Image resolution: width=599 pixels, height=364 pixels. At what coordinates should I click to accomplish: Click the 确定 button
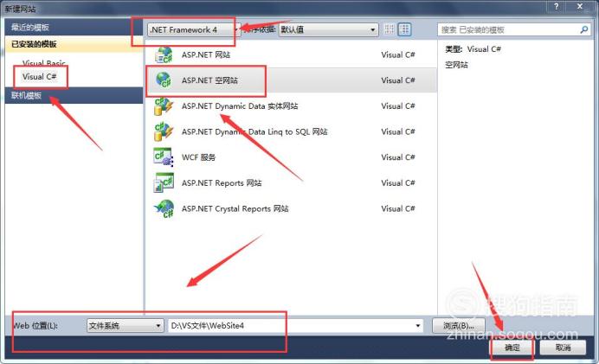pos(512,348)
